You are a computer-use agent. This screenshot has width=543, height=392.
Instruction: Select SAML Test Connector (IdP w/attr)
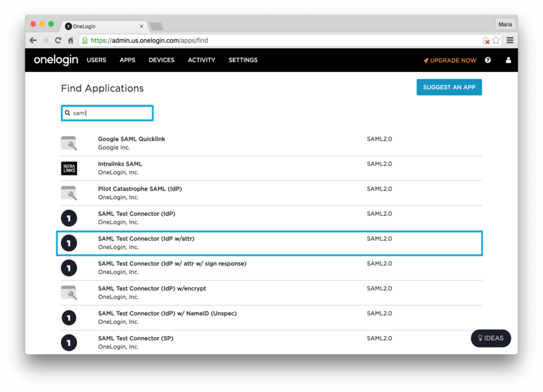pyautogui.click(x=146, y=239)
